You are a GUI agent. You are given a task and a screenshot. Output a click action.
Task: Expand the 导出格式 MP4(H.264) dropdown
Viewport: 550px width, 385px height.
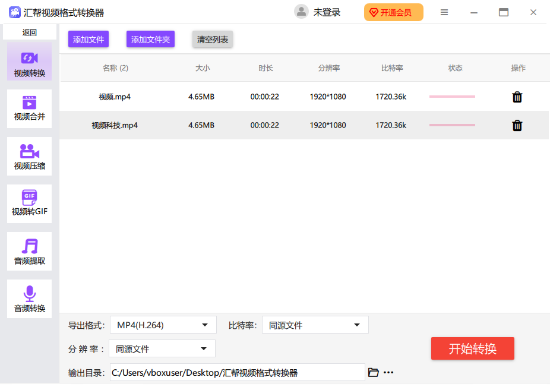163,325
